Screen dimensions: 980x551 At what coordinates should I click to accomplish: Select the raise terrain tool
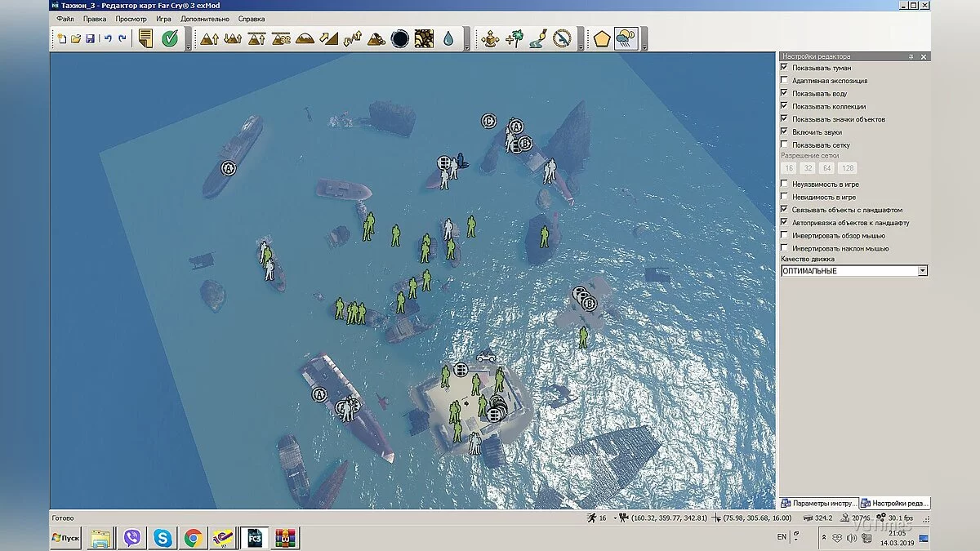pyautogui.click(x=209, y=38)
